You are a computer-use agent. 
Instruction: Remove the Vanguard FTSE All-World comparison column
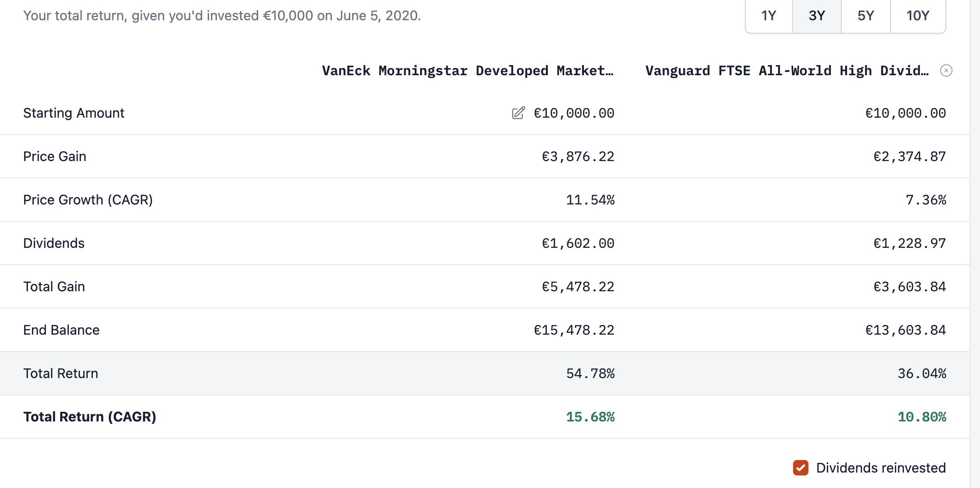coord(946,71)
